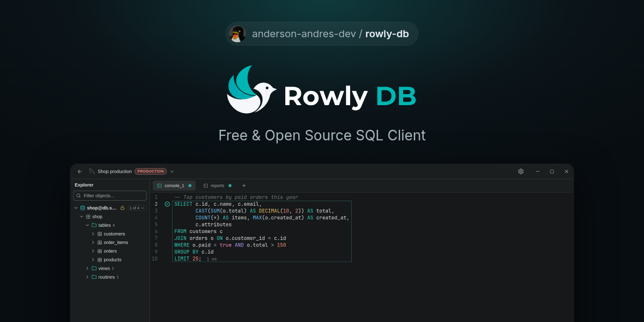Select the customers table name
The image size is (644, 322).
coord(114,234)
